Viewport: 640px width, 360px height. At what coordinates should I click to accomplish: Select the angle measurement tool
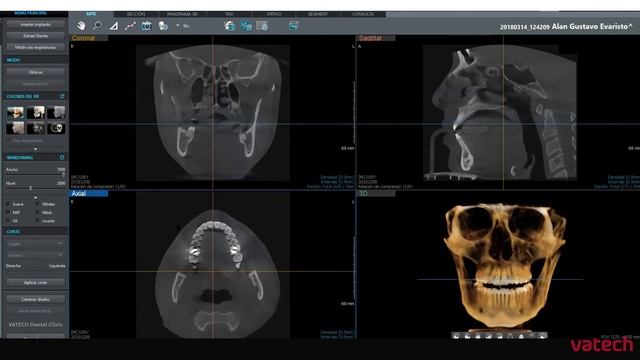tap(114, 26)
